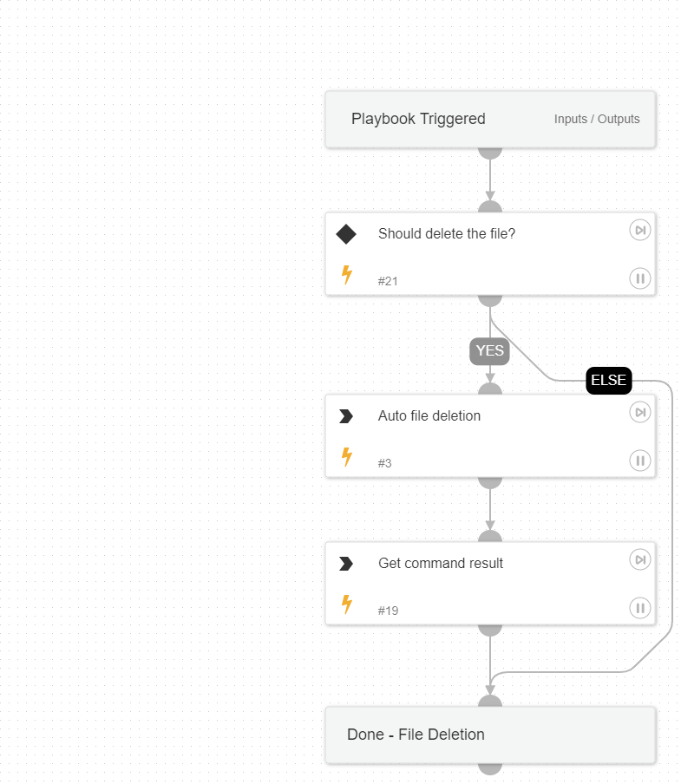The width and height of the screenshot is (681, 784).
Task: Click the lightning bolt on Auto file deletion
Action: click(347, 458)
